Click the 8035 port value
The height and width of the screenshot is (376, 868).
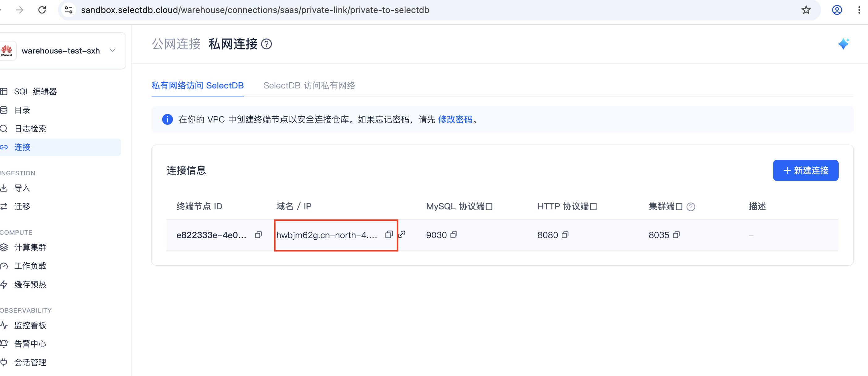pyautogui.click(x=659, y=235)
